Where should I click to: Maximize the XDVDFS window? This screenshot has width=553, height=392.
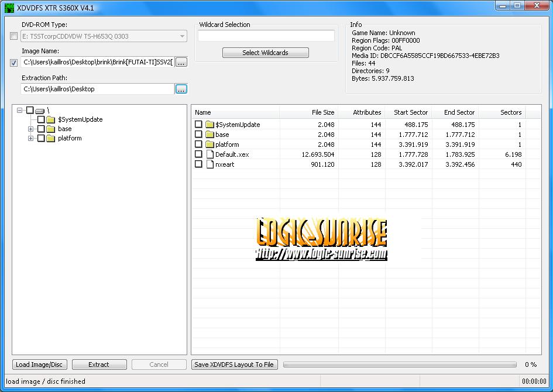(517, 6)
